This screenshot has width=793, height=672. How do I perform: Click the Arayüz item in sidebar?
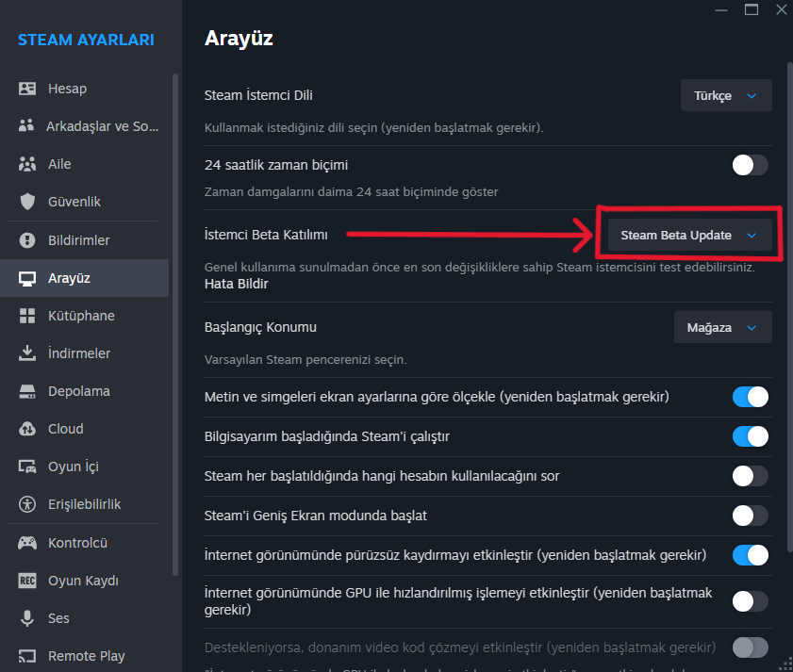(x=85, y=278)
